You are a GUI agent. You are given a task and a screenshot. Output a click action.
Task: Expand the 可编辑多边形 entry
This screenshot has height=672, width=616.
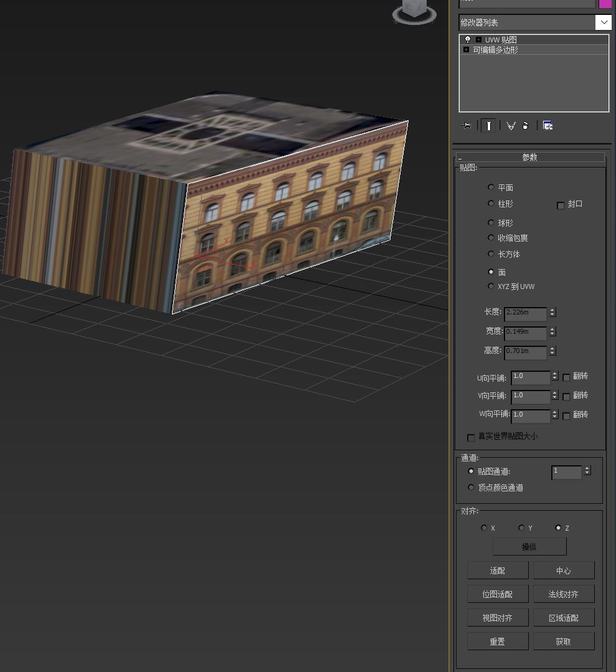coord(466,49)
